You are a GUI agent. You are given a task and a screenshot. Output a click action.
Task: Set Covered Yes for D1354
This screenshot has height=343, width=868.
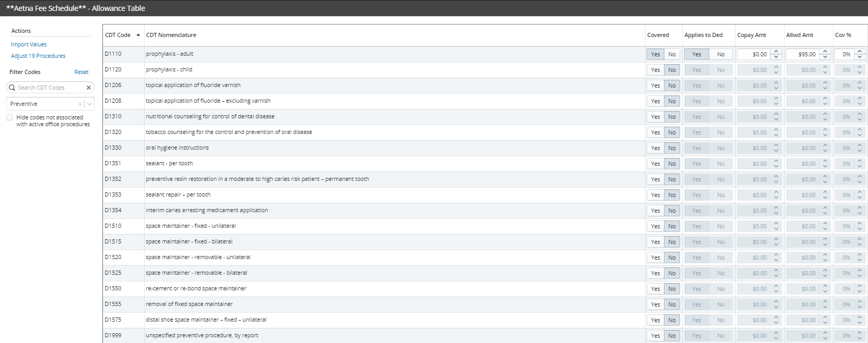[x=656, y=211]
